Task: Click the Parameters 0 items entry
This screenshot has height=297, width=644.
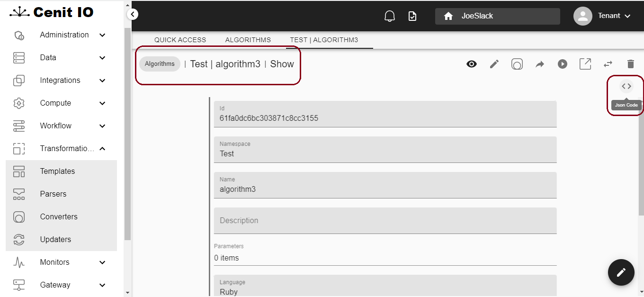Action: click(x=385, y=254)
